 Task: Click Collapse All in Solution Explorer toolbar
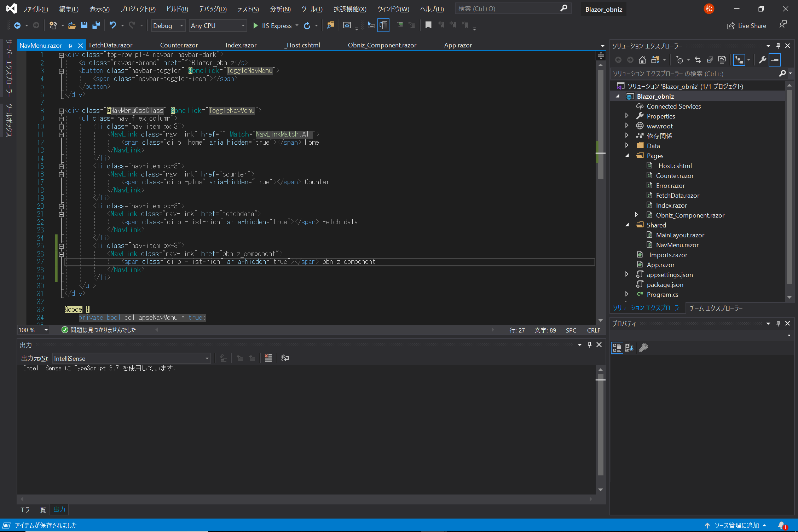(710, 60)
